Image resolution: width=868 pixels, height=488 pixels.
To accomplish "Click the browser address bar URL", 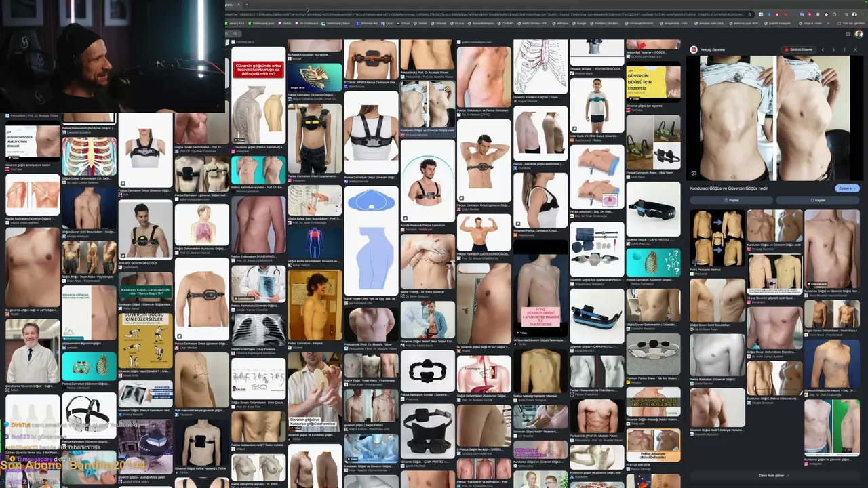I will tap(485, 14).
